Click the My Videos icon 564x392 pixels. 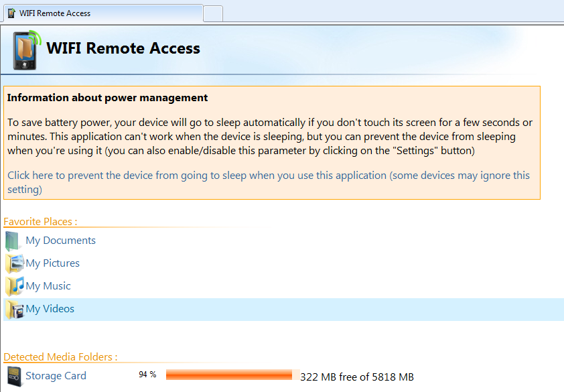point(15,308)
